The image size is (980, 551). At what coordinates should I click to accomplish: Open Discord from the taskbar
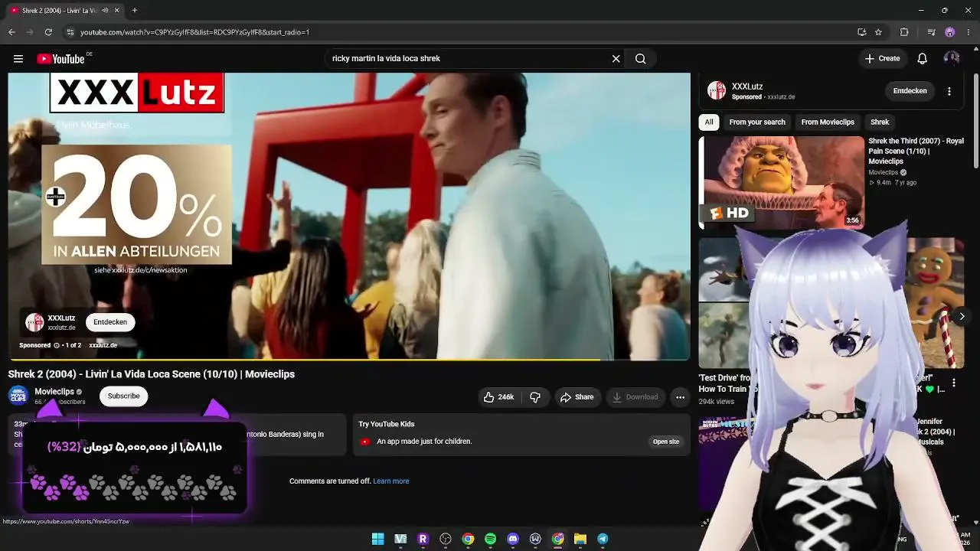click(513, 539)
